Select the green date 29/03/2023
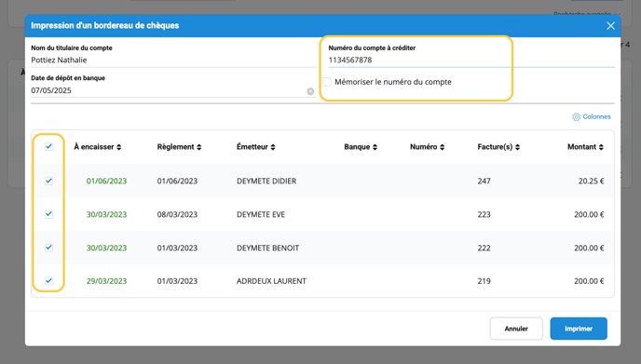 pos(107,281)
